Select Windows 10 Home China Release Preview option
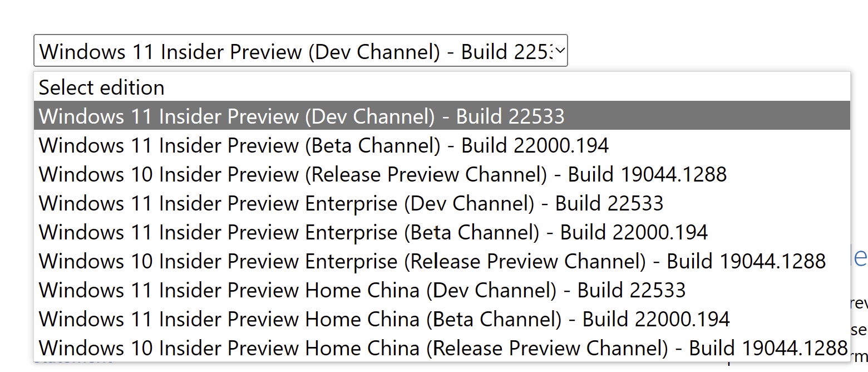Viewport: 868px width, 372px height. [x=443, y=348]
